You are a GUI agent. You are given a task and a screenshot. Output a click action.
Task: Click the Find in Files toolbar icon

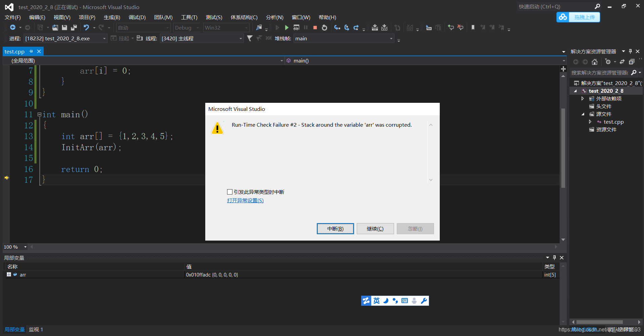coord(259,28)
